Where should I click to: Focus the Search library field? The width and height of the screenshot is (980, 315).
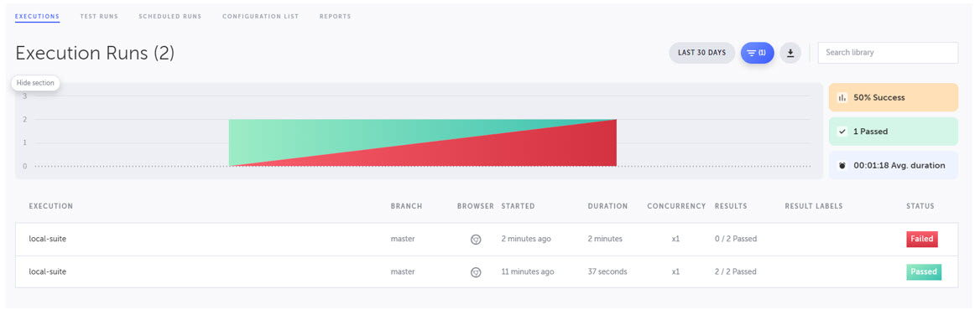[x=888, y=53]
